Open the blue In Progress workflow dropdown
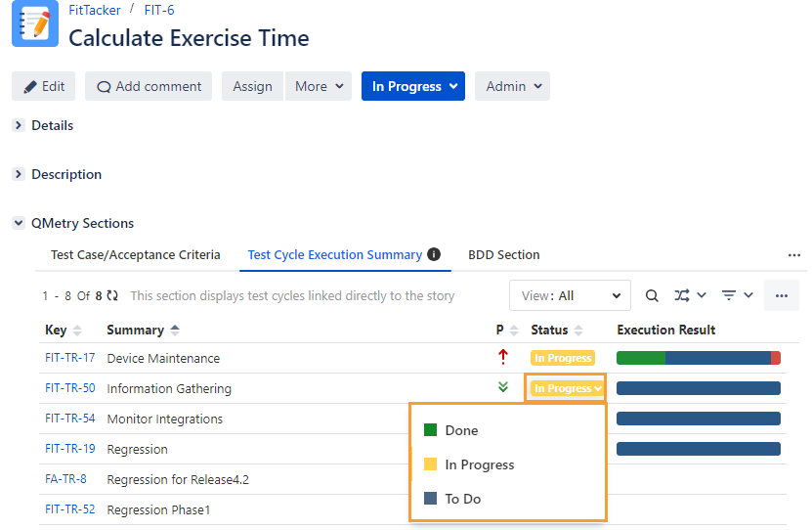Screen dimensions: 812x530 click(413, 86)
